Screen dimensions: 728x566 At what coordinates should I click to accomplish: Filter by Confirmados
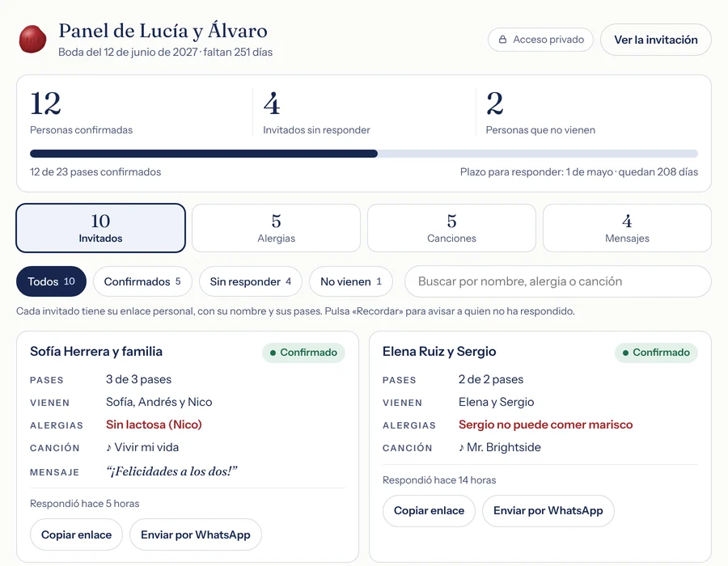click(142, 281)
